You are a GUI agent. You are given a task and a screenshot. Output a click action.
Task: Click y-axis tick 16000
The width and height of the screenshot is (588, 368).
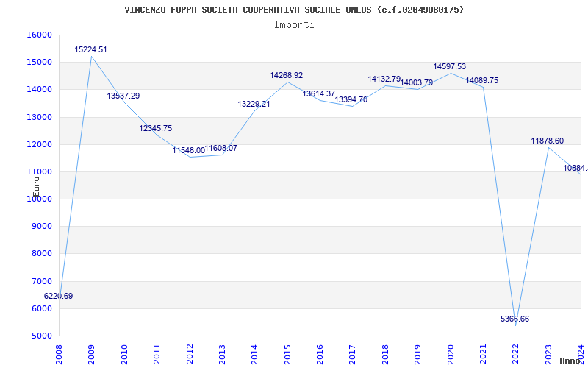(39, 35)
